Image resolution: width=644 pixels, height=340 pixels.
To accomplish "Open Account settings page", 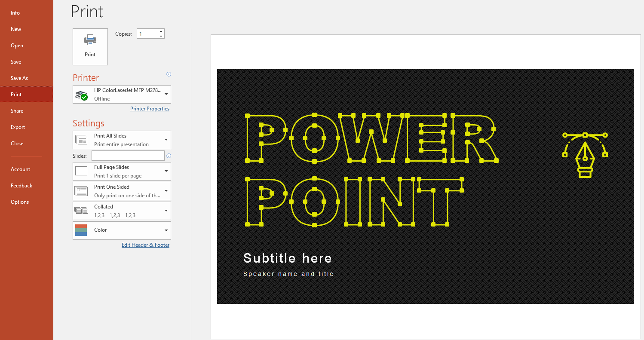I will click(x=27, y=169).
